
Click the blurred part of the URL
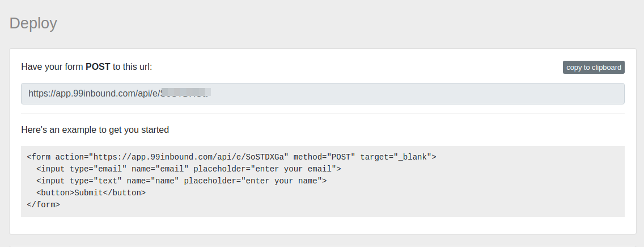[186, 91]
